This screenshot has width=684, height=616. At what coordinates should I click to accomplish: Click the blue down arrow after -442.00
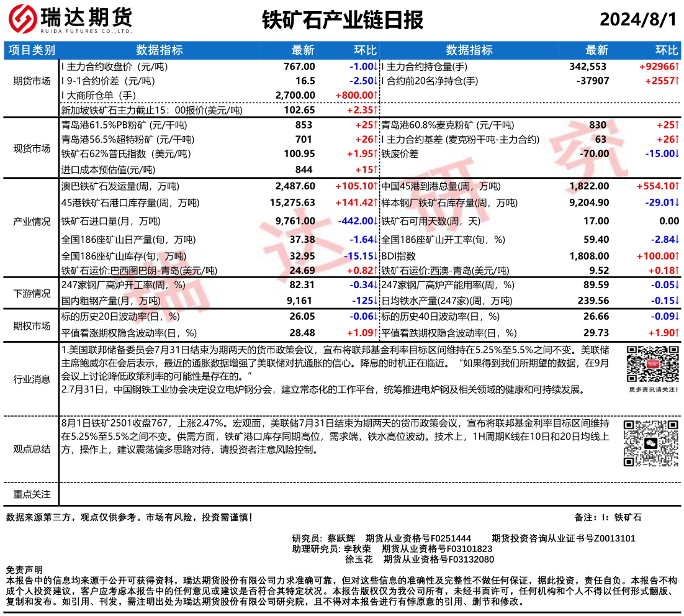click(376, 221)
